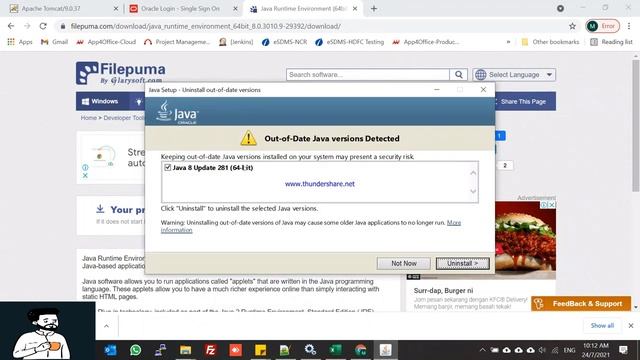Click the Search software input field

click(367, 75)
